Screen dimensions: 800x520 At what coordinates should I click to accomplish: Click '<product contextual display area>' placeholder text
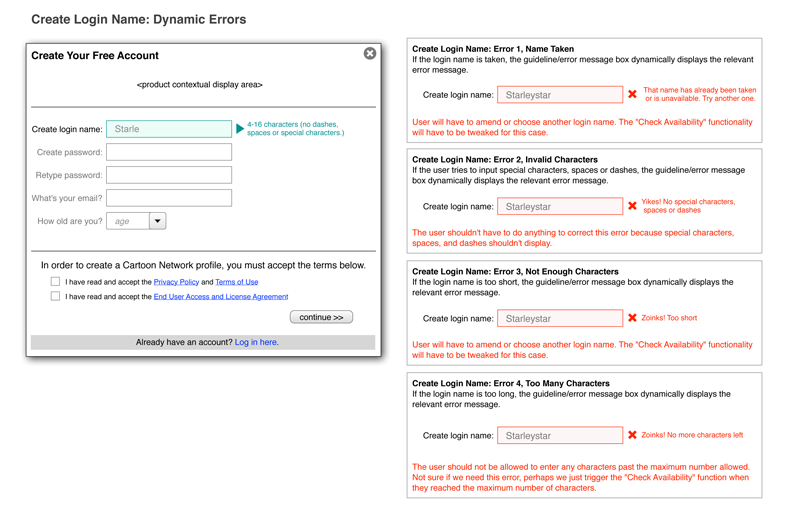[199, 84]
